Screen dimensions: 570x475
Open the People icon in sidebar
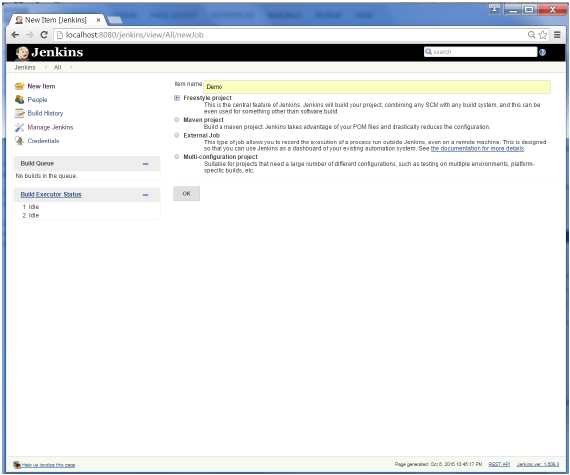19,99
